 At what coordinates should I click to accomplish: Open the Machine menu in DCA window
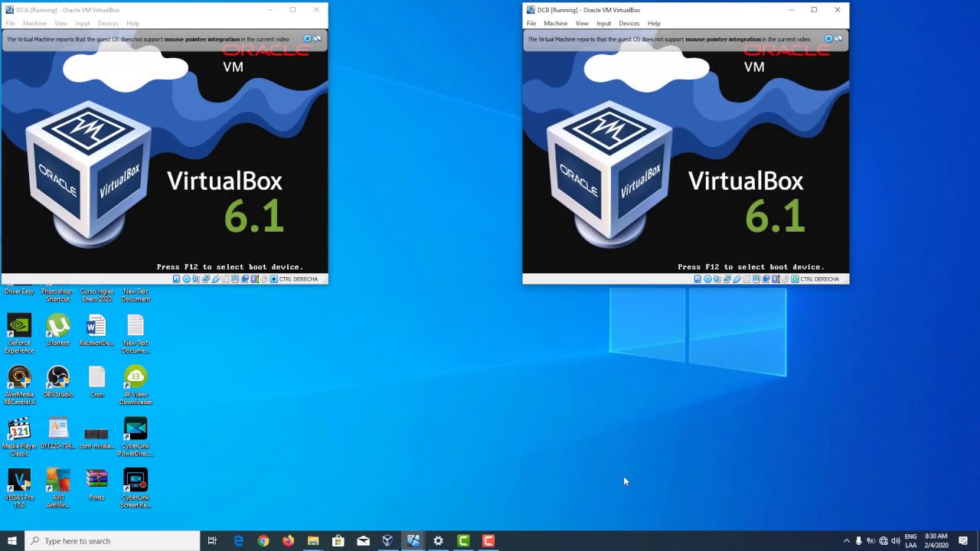(34, 23)
